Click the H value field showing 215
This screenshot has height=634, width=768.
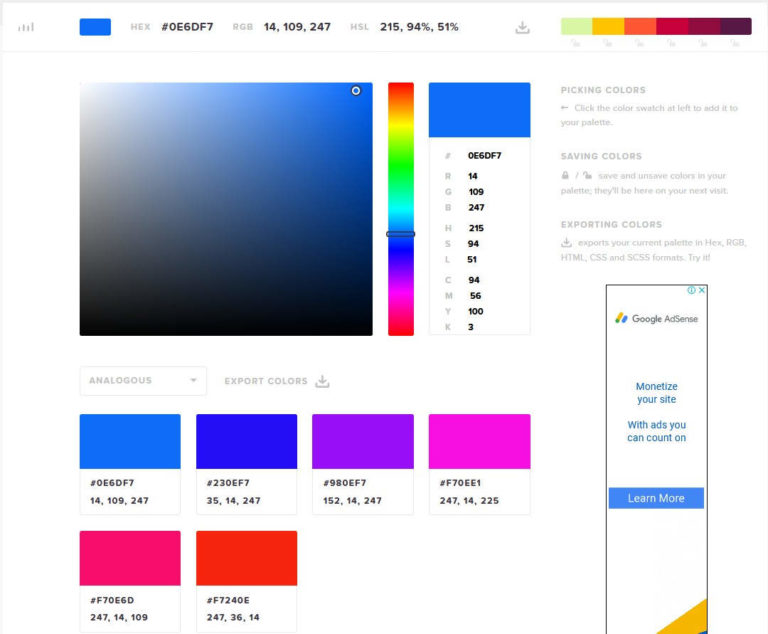(x=476, y=228)
